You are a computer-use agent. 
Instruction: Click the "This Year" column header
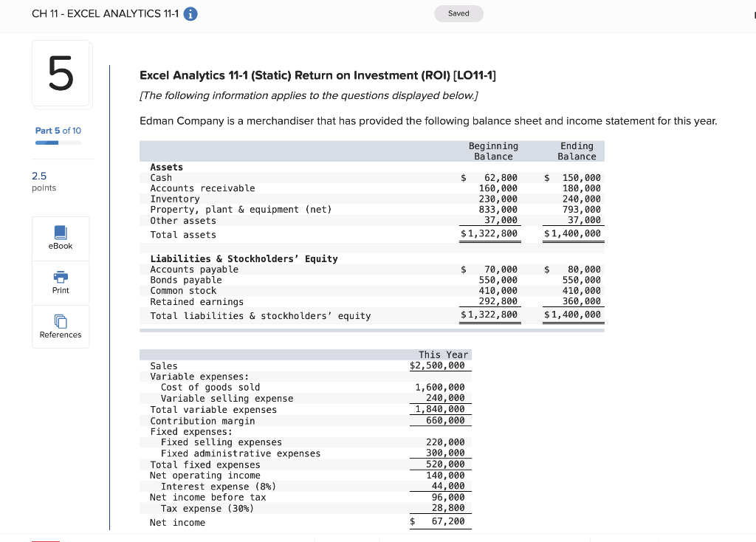tap(444, 355)
